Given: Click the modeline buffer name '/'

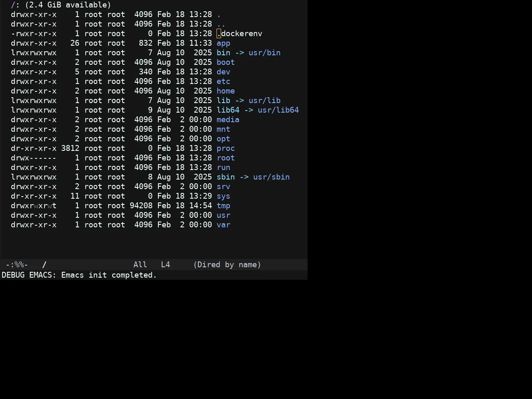Looking at the screenshot, I should (x=44, y=265).
